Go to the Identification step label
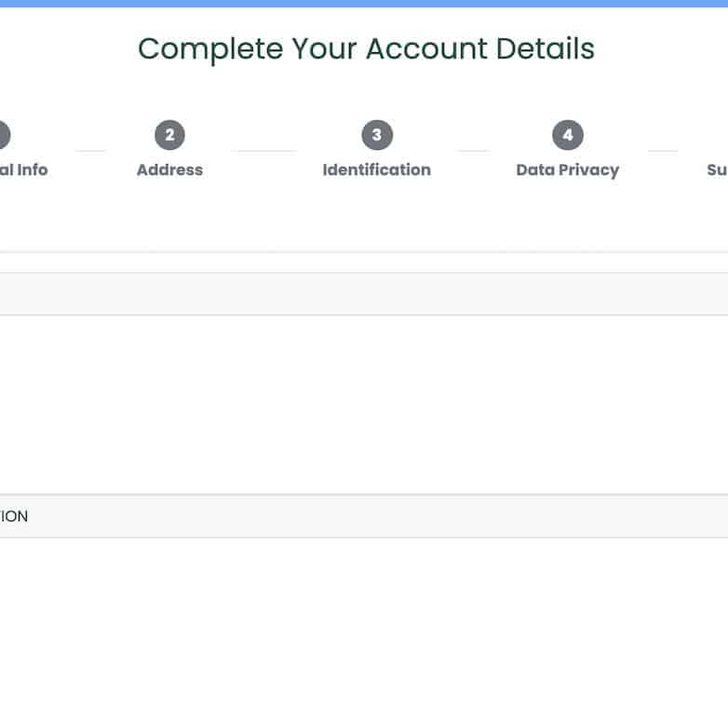 [376, 169]
